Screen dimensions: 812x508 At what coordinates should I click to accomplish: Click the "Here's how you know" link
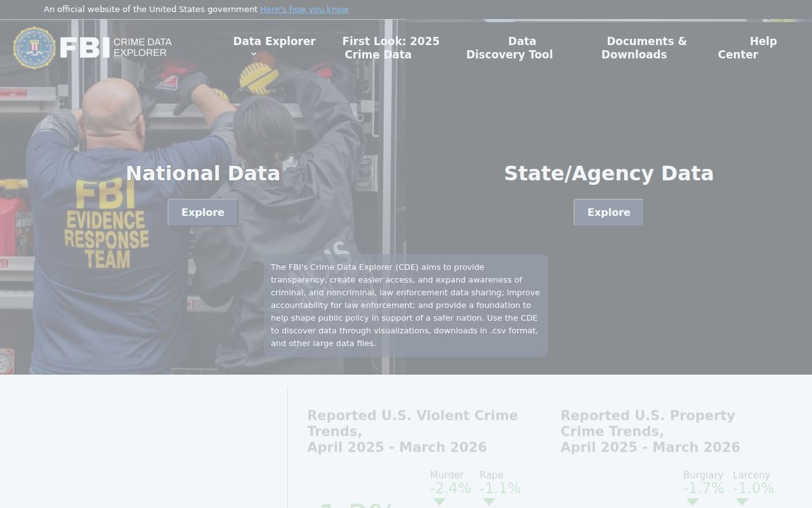304,9
